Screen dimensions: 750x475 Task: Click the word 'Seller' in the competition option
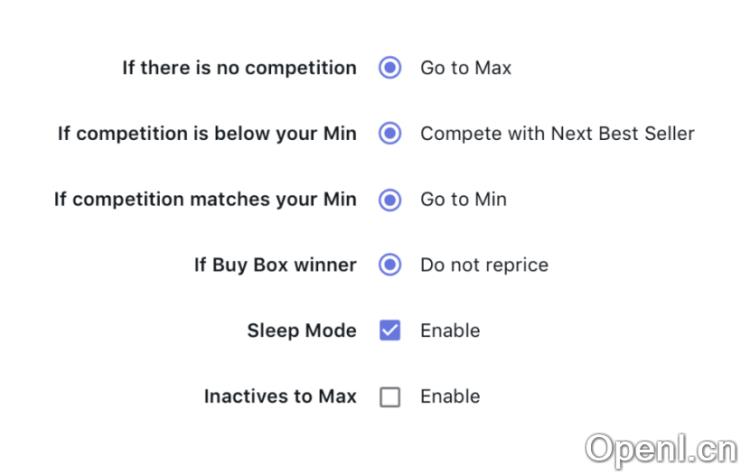667,133
